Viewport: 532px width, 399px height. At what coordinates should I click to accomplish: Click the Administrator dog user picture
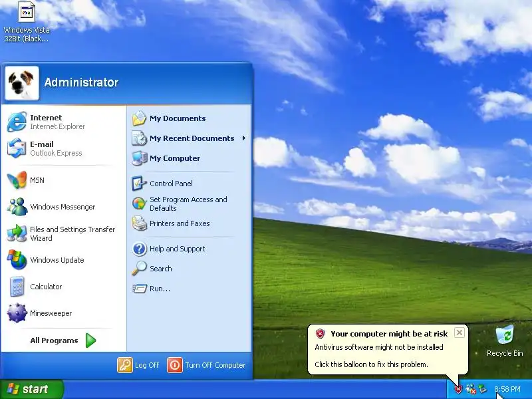[22, 83]
